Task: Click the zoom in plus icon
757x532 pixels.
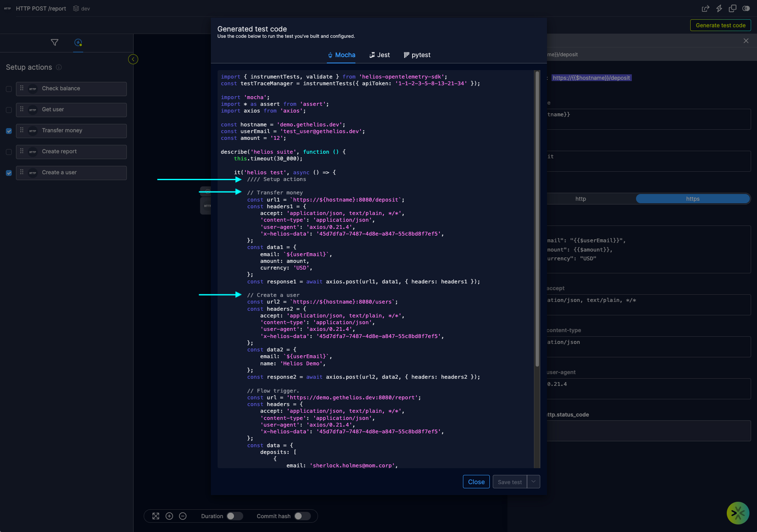Action: (x=169, y=516)
